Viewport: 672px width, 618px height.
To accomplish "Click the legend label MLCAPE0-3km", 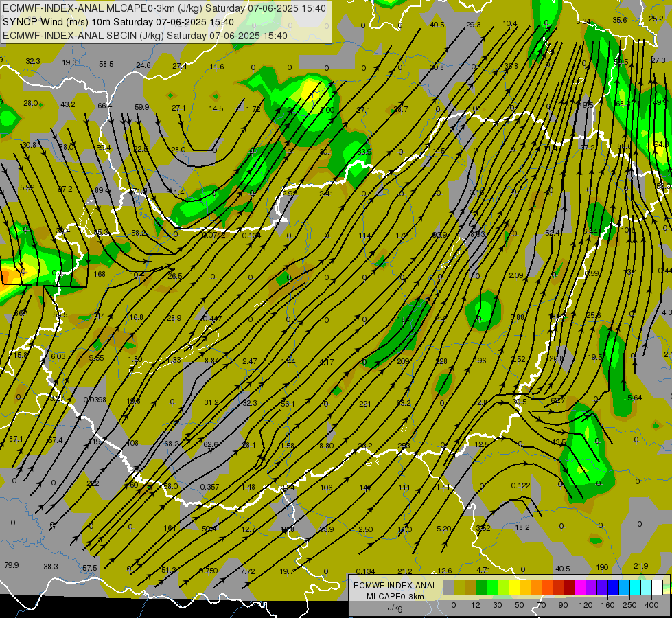I will coord(395,597).
